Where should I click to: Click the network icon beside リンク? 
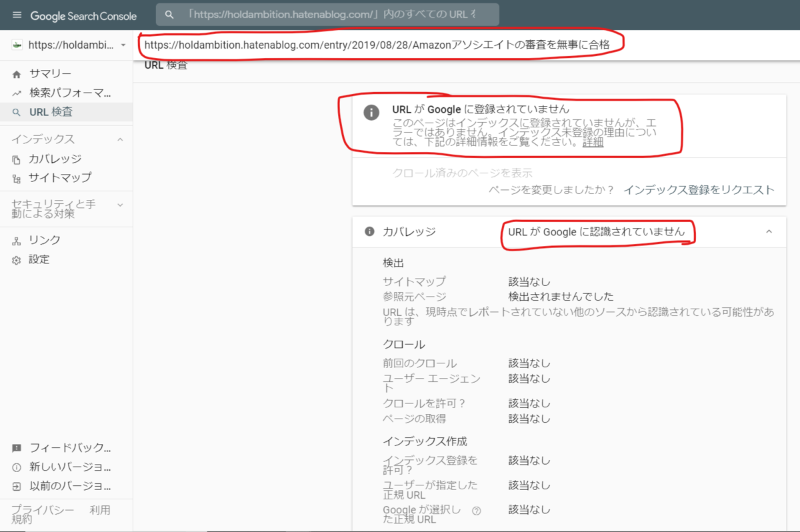17,240
